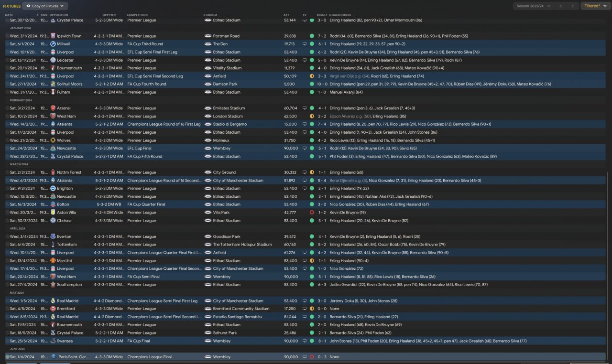Select the Arsenal fixture's row circle

coord(7,108)
